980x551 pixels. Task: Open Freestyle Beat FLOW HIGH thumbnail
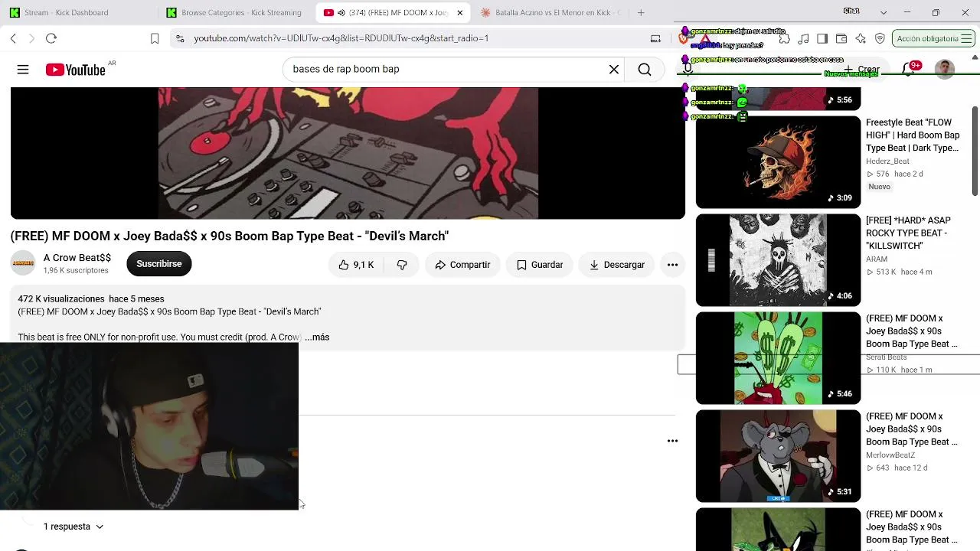click(x=778, y=162)
